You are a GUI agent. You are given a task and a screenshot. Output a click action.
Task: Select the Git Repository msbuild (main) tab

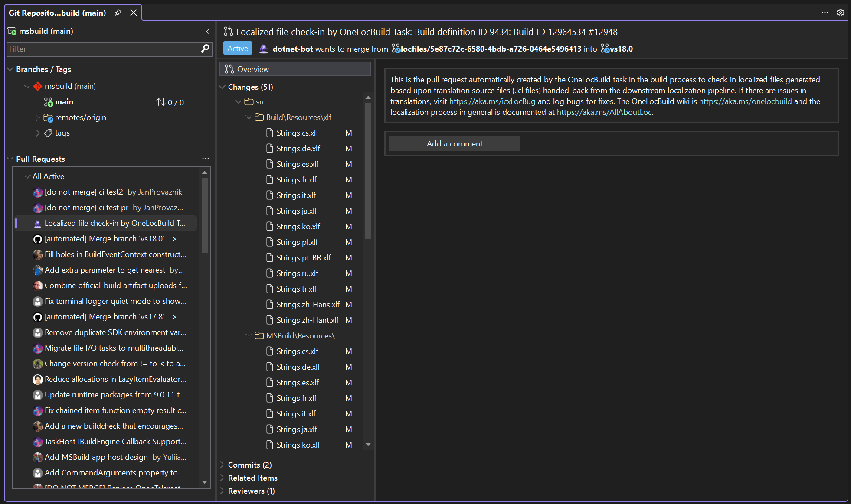point(57,13)
